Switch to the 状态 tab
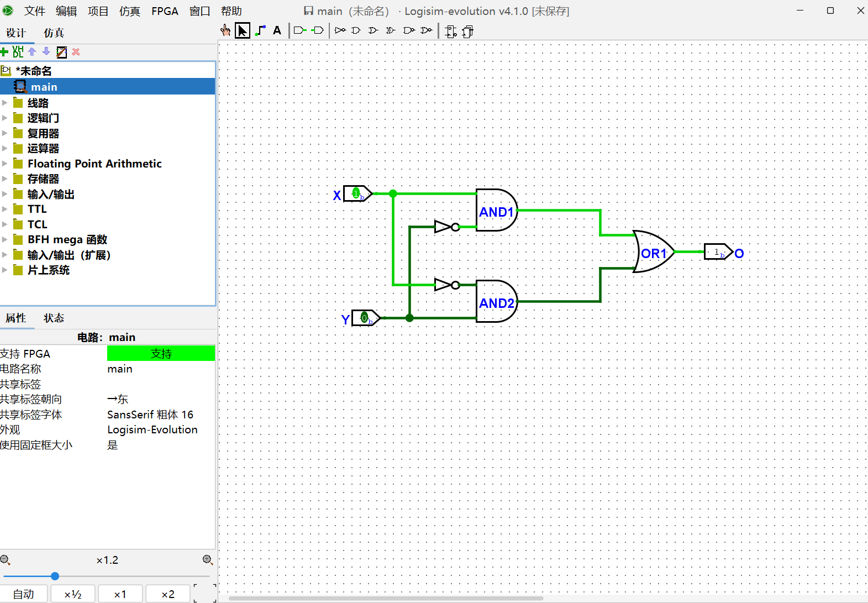The width and height of the screenshot is (868, 603). 54,318
